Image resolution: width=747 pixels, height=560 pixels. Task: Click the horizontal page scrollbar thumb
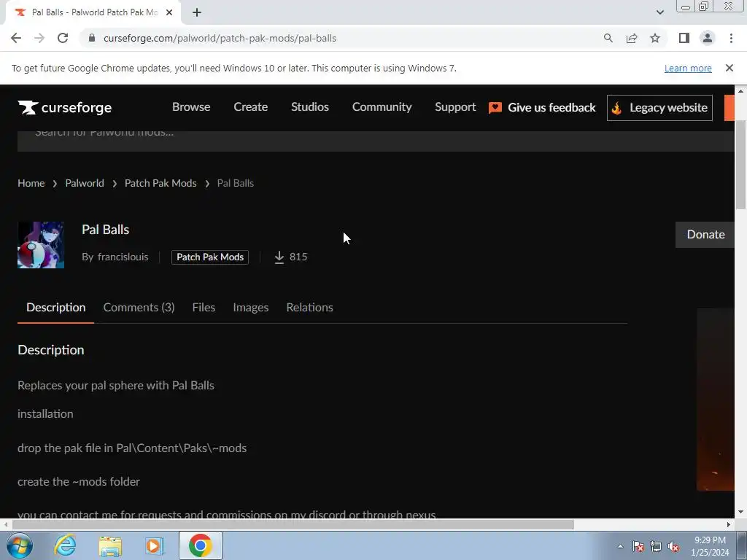(x=293, y=524)
